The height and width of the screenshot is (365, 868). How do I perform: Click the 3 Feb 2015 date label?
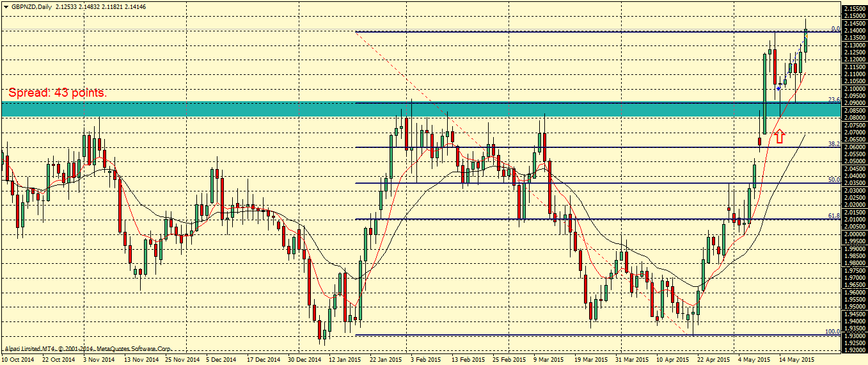427,360
